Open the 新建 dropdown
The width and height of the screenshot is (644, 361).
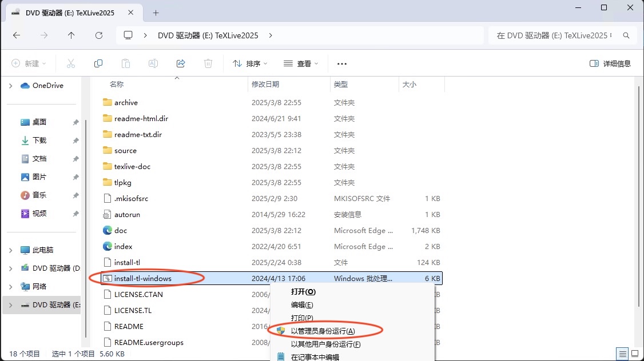click(x=29, y=63)
